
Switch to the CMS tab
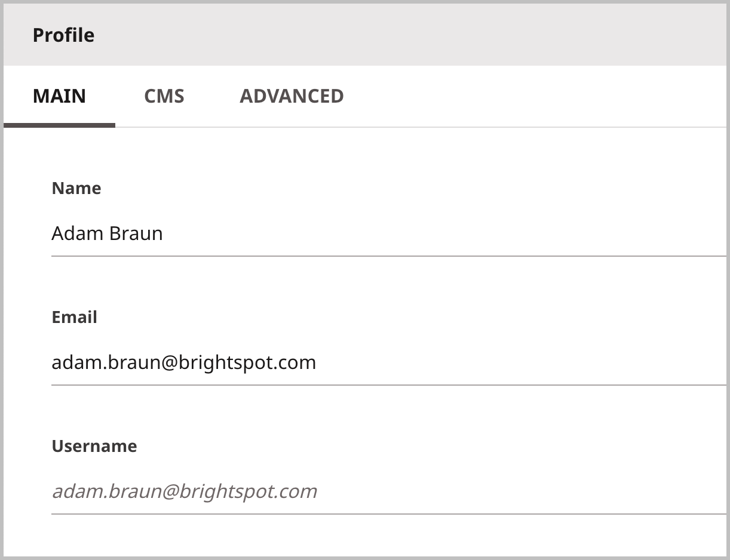[164, 96]
